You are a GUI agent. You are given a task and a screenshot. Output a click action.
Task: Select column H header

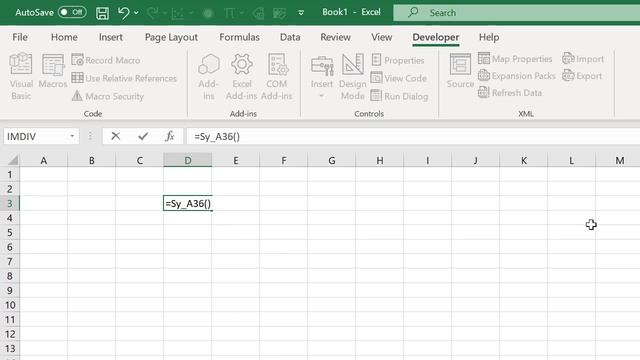pyautogui.click(x=380, y=160)
